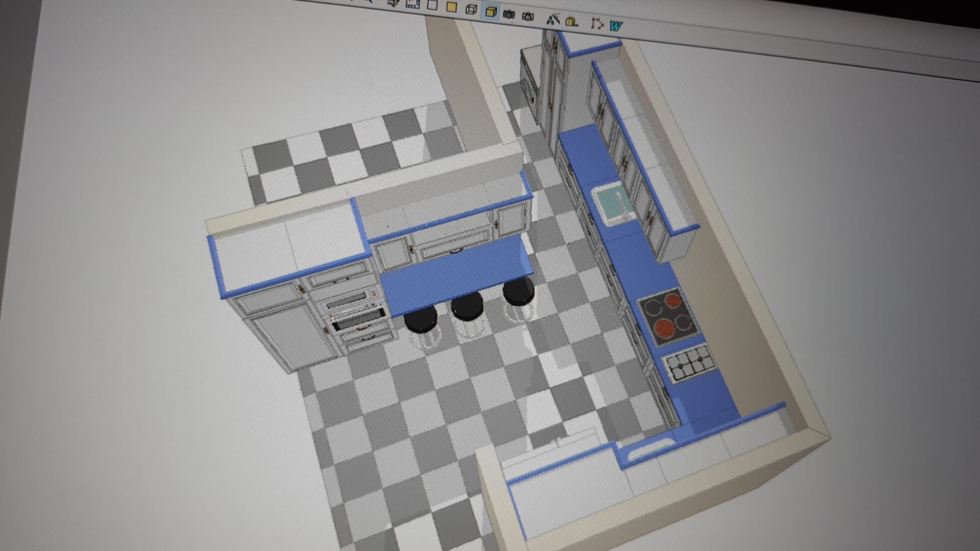Select the flat yellow square view mode
Viewport: 980px width, 551px height.
pos(452,7)
